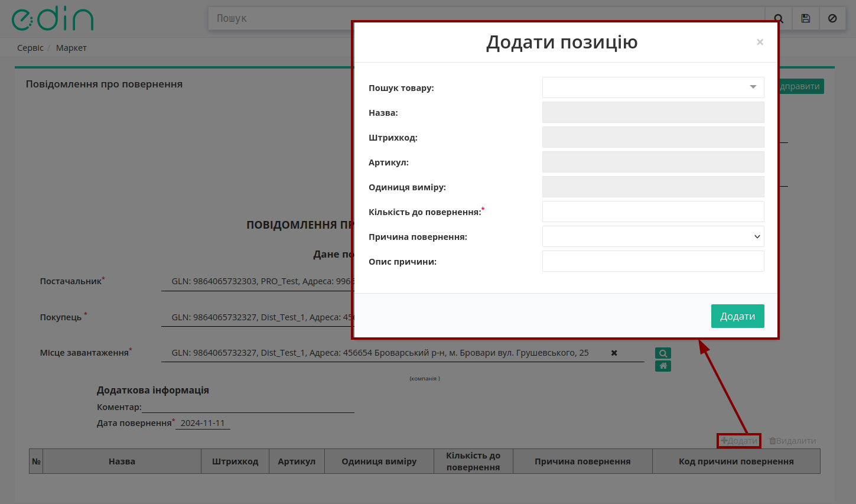Viewport: 856px width, 504px height.
Task: Click the Артикул table column header
Action: pos(297,461)
